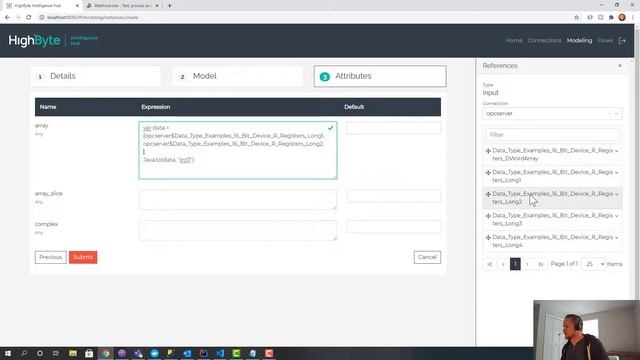Reload the page with the refresh icon
The image size is (640, 360).
29,18
